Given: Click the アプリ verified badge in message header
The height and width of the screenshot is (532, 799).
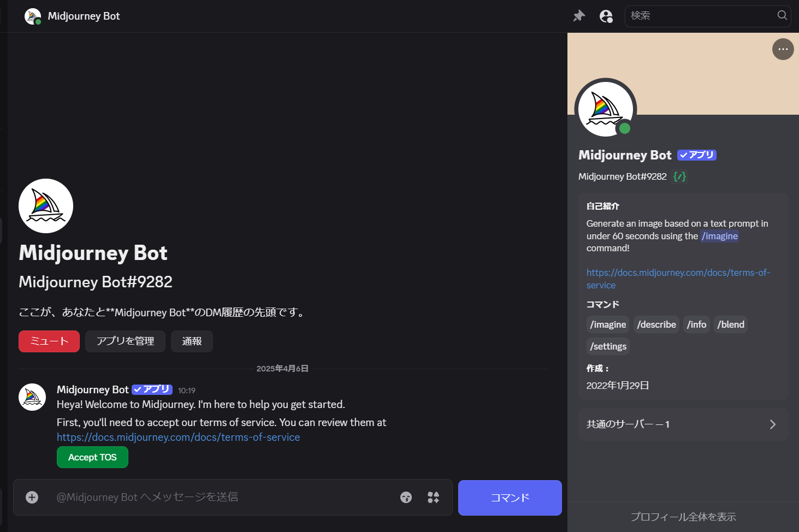Looking at the screenshot, I should [152, 389].
